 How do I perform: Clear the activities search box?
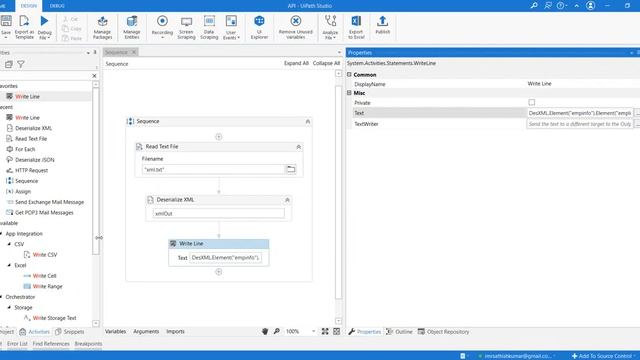point(94,76)
